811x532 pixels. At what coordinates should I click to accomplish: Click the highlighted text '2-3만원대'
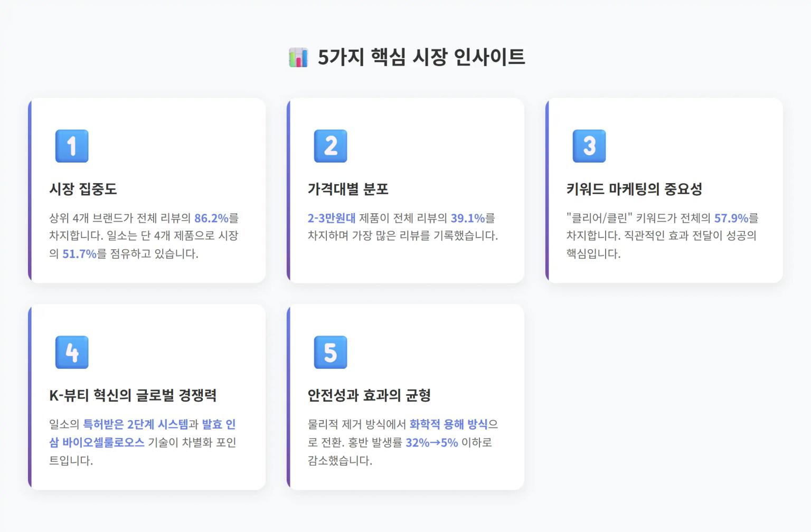click(332, 218)
